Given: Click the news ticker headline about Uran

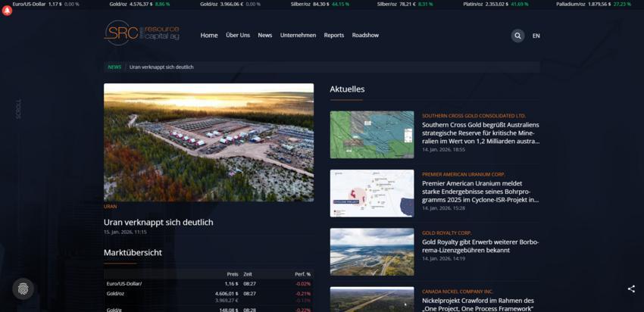Looking at the screenshot, I should pos(161,67).
